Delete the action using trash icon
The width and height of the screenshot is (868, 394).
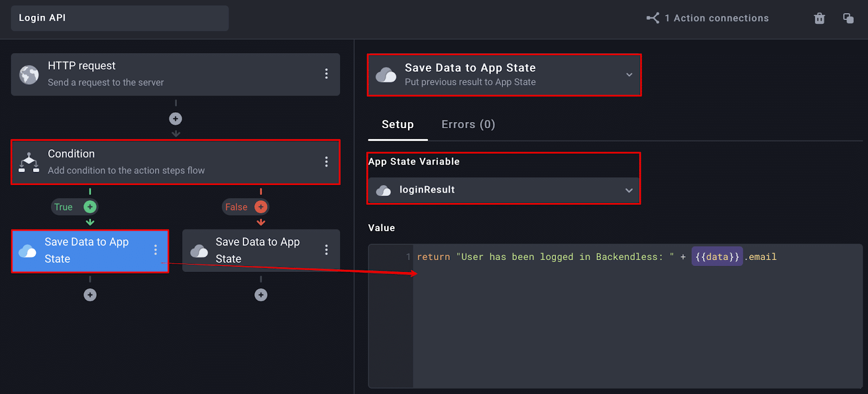[819, 18]
